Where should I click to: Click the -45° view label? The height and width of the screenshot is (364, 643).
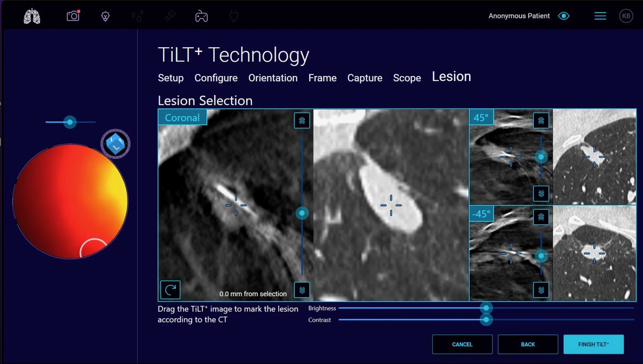point(481,214)
